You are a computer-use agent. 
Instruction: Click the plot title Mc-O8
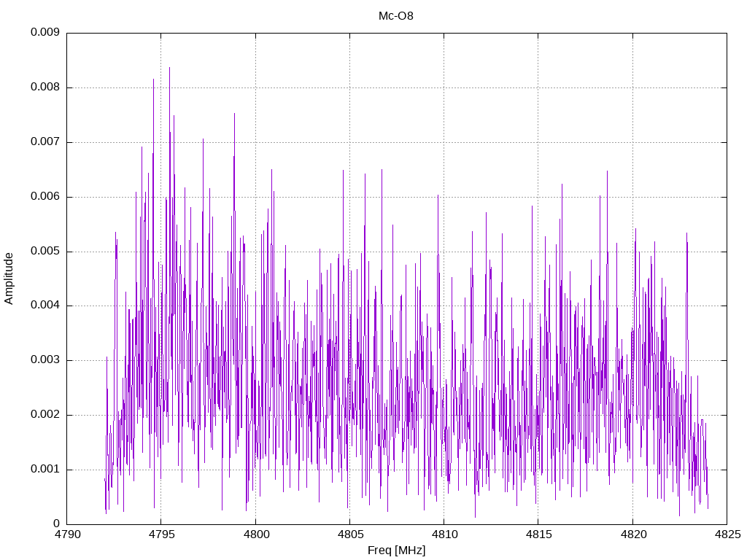tap(396, 16)
